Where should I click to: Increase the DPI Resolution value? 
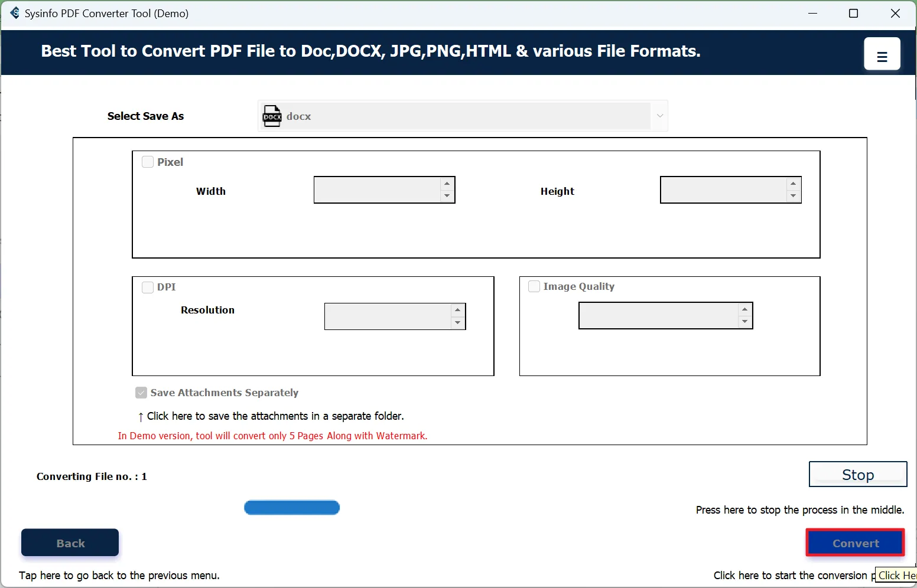458,310
